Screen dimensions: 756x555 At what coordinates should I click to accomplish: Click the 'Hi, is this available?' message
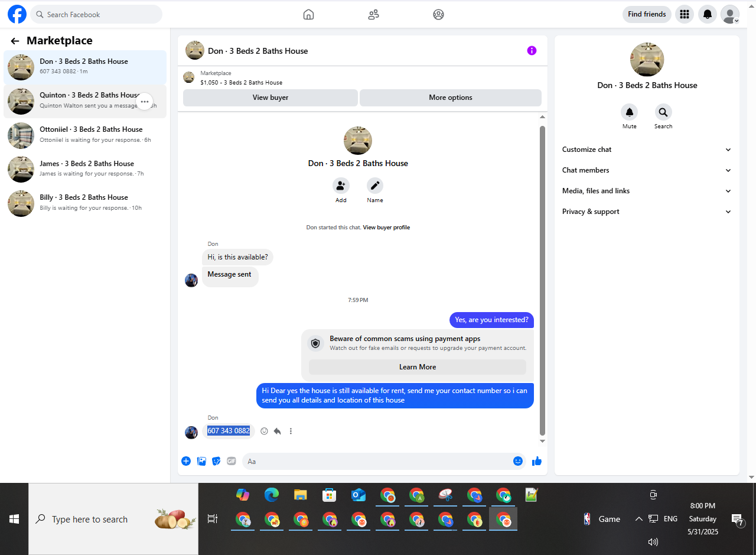237,257
